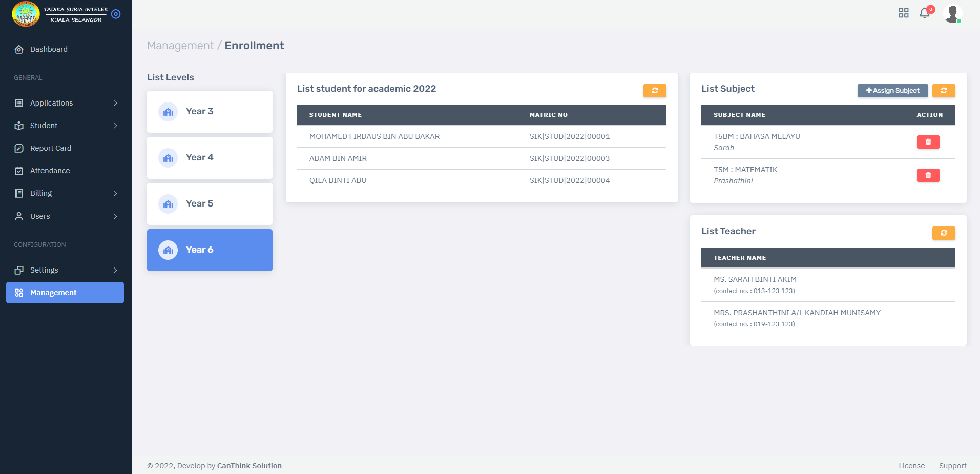The width and height of the screenshot is (980, 474).
Task: Open the user profile avatar
Action: coord(952,13)
